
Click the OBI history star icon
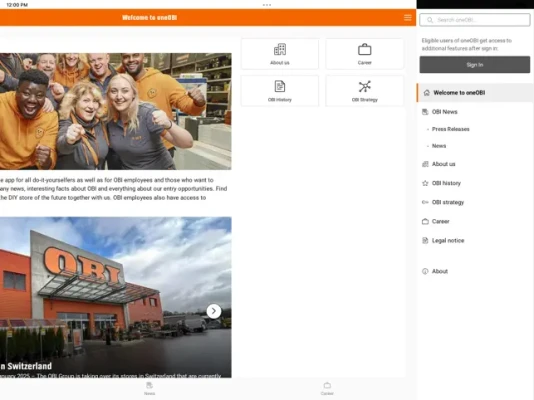[x=425, y=183]
